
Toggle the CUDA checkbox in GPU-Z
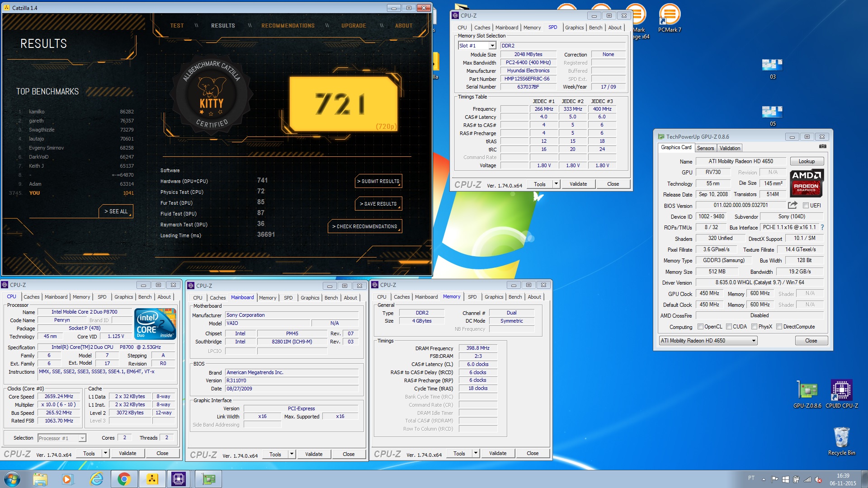[x=729, y=327]
